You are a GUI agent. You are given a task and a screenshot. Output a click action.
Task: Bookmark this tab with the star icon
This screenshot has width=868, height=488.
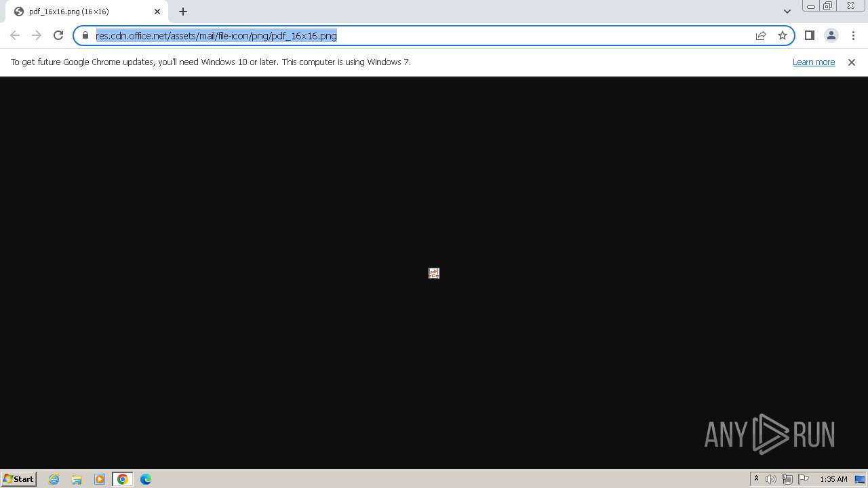click(x=783, y=35)
